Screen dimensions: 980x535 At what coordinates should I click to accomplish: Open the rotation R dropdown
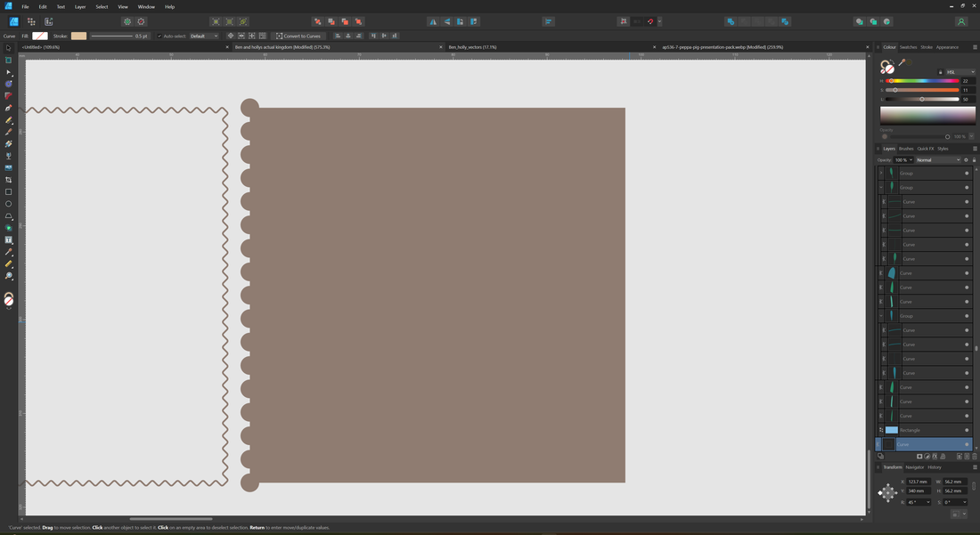pyautogui.click(x=927, y=502)
